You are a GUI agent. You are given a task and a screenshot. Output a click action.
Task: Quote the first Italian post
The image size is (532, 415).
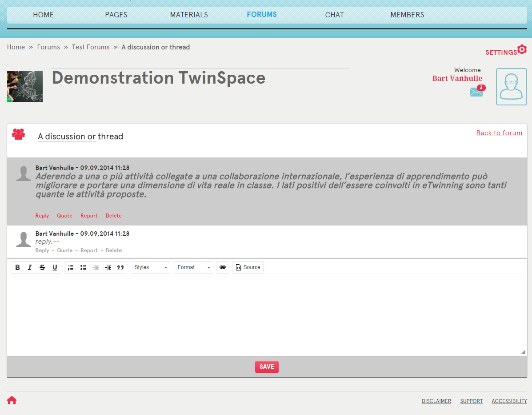click(64, 216)
